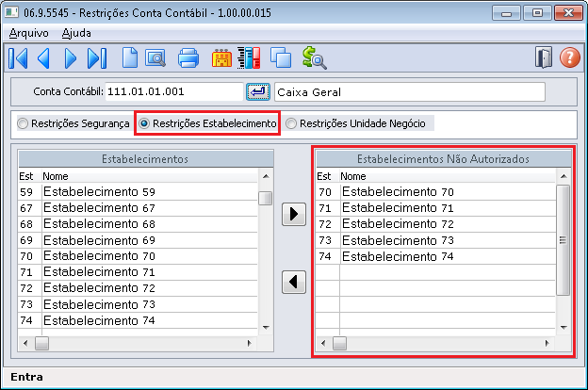Open the Arquivo menu

tap(28, 33)
